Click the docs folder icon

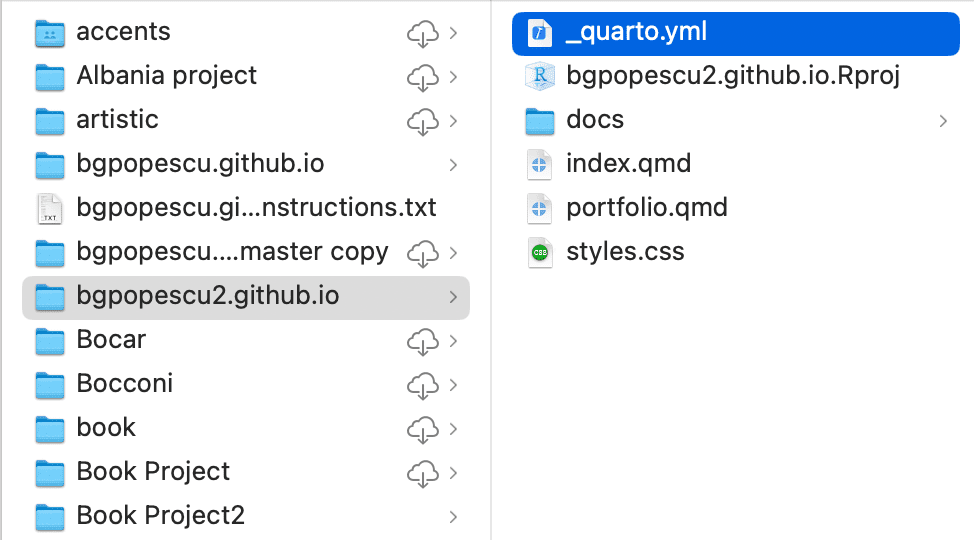[x=540, y=120]
